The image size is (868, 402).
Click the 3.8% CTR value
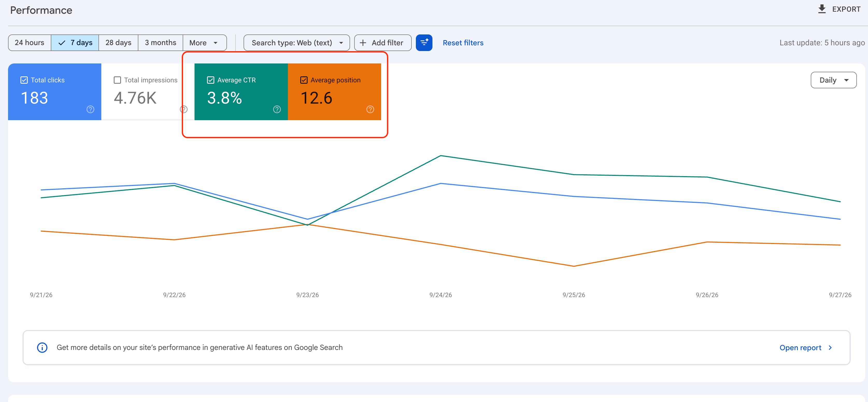pyautogui.click(x=224, y=98)
